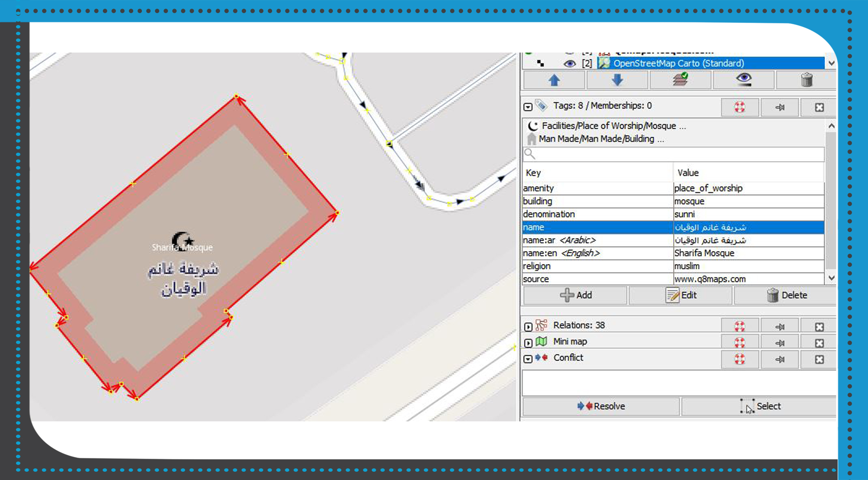Move layer down with blue down arrow
The height and width of the screenshot is (480, 868).
617,80
